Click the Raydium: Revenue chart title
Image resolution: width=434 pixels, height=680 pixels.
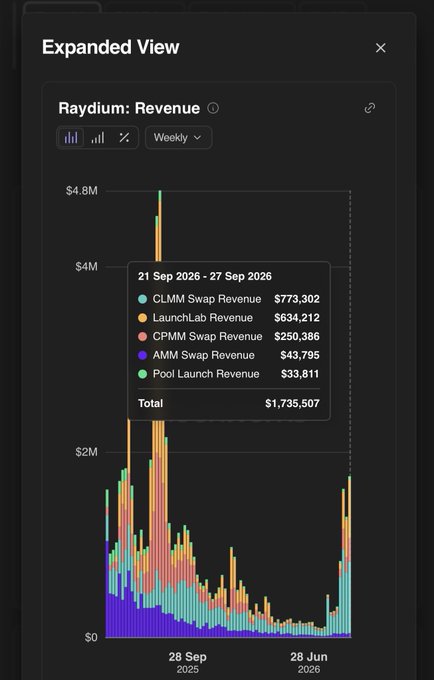click(129, 108)
